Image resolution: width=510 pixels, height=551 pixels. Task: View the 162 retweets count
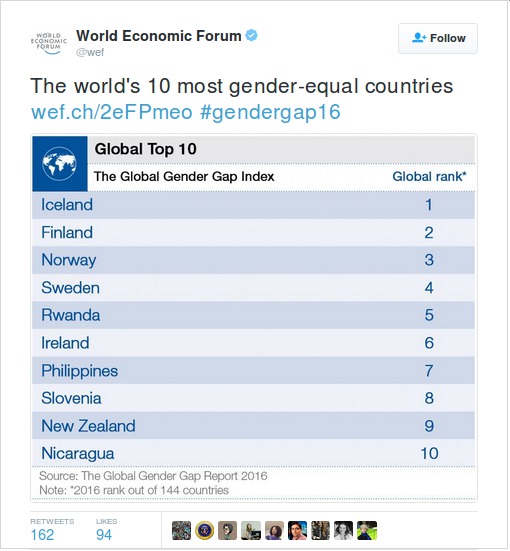tap(43, 534)
